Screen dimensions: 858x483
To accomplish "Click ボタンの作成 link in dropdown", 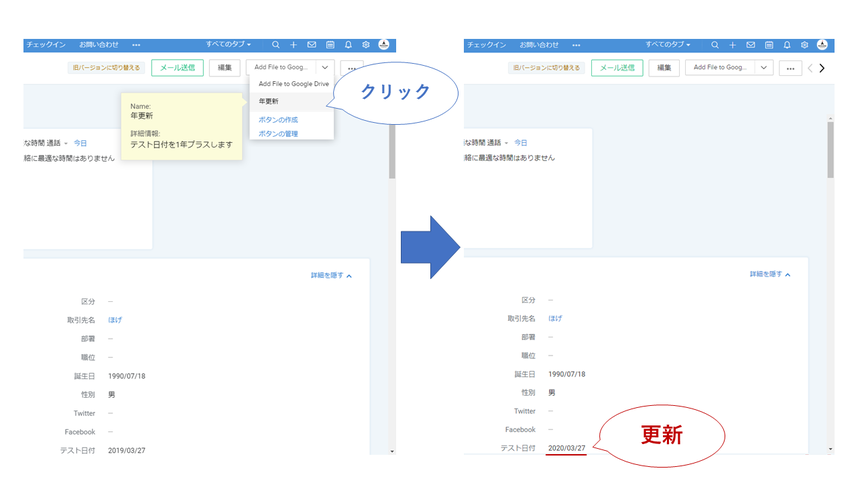I will click(x=278, y=120).
